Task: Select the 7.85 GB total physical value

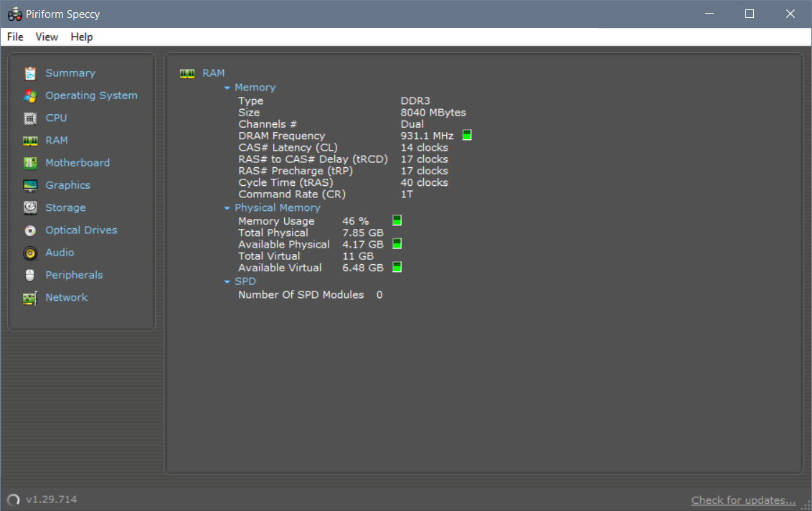Action: 363,233
